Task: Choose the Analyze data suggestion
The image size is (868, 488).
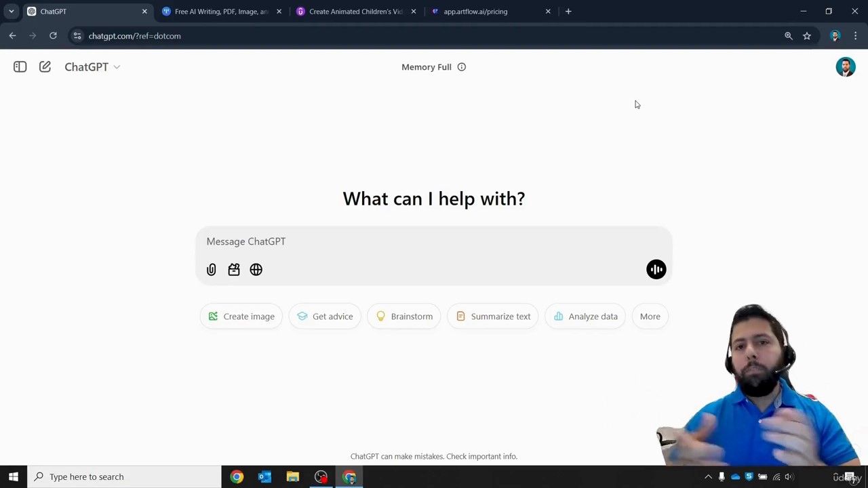Action: tap(585, 317)
